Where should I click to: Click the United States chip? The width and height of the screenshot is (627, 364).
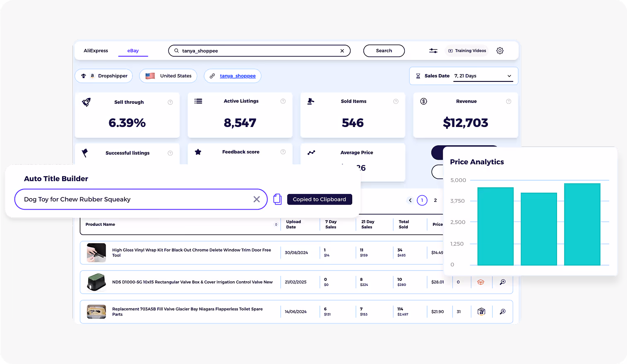(168, 76)
